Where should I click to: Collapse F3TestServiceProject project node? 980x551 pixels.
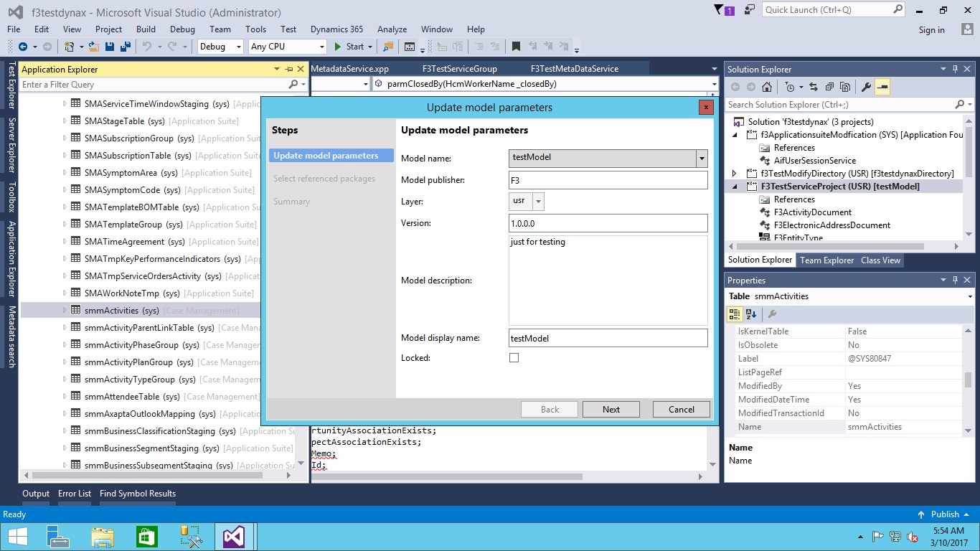734,186
